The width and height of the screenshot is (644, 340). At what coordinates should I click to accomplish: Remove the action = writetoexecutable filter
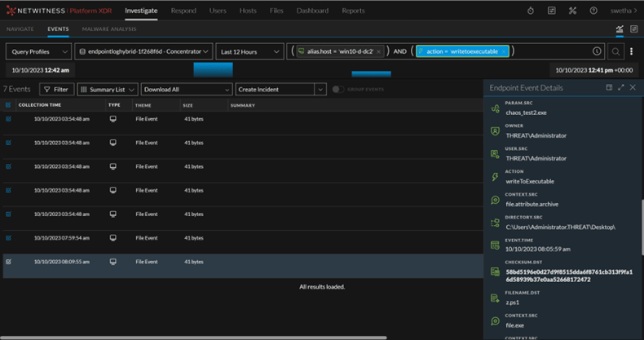coord(505,51)
